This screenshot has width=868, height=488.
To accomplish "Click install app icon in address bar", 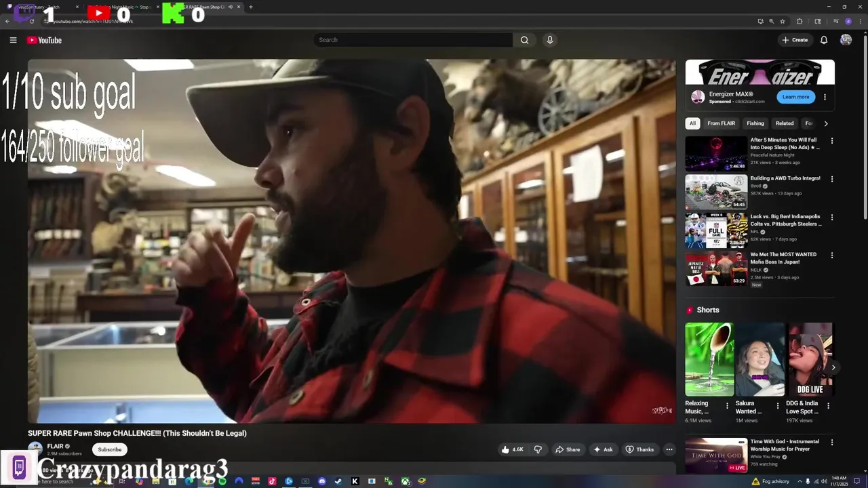I will point(760,21).
